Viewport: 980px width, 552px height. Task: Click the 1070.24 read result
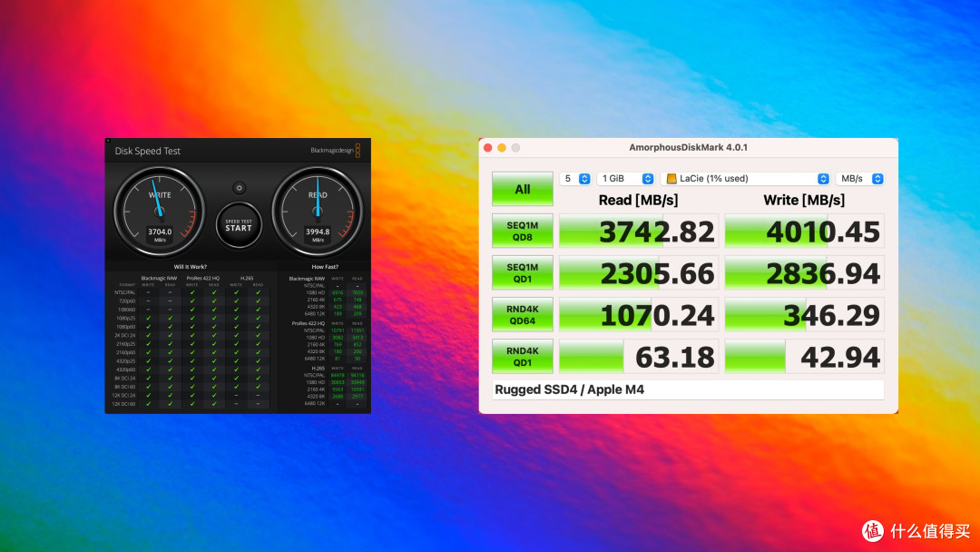point(639,314)
